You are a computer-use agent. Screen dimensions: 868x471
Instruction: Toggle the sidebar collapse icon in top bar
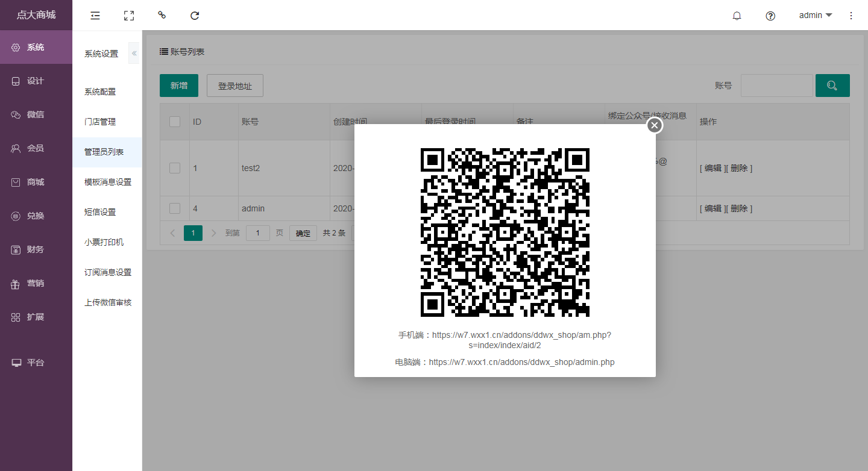point(95,16)
